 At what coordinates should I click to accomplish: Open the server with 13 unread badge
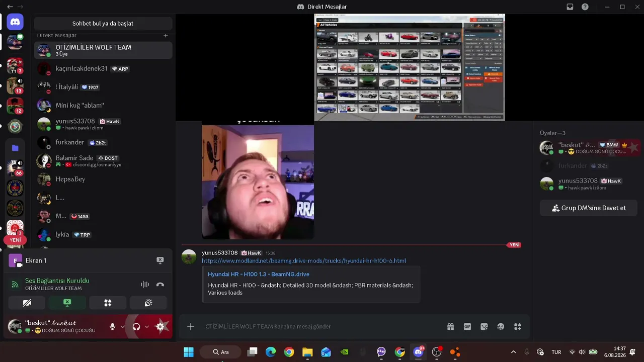tap(15, 85)
